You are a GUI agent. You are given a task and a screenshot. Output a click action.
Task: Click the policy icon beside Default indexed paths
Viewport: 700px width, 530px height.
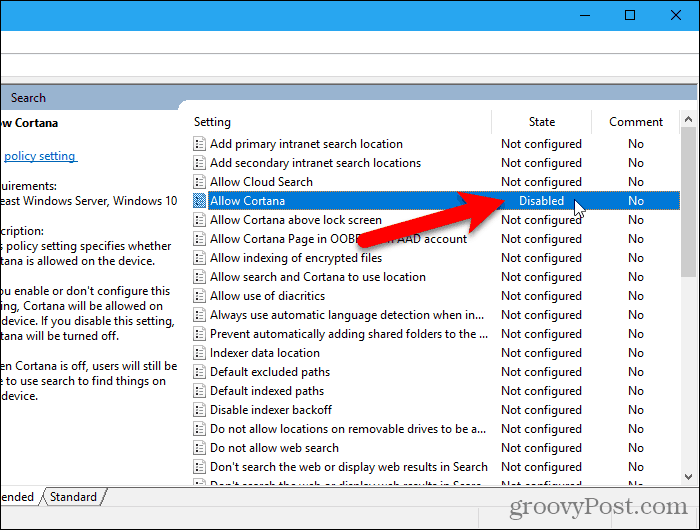tap(199, 391)
